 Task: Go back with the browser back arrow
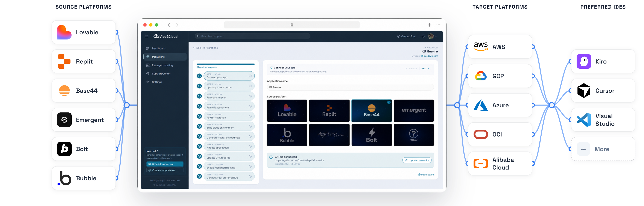pos(169,25)
